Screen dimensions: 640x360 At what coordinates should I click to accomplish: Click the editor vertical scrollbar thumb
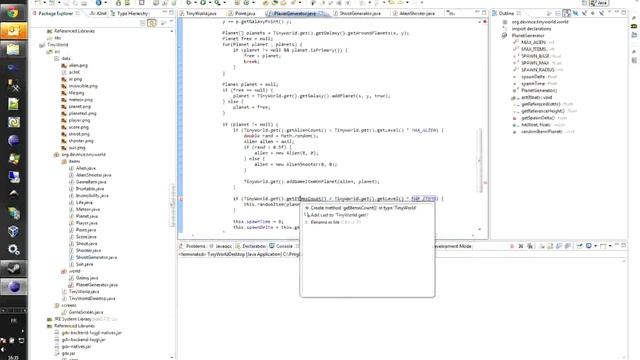(480, 160)
